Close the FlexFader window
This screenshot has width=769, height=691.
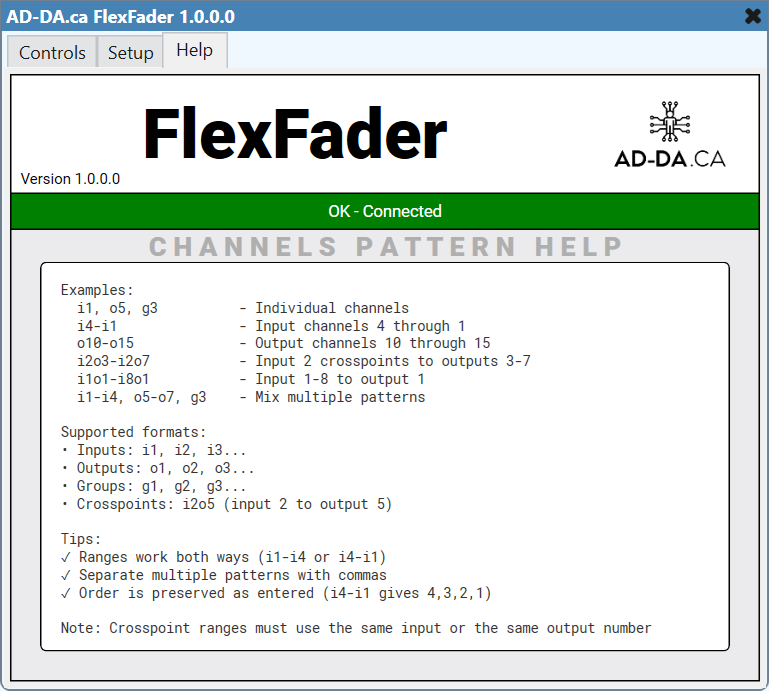[x=752, y=16]
